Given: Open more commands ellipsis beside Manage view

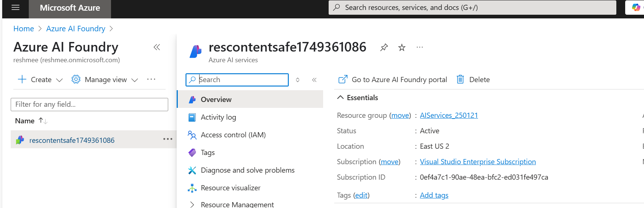Looking at the screenshot, I should pos(151,79).
